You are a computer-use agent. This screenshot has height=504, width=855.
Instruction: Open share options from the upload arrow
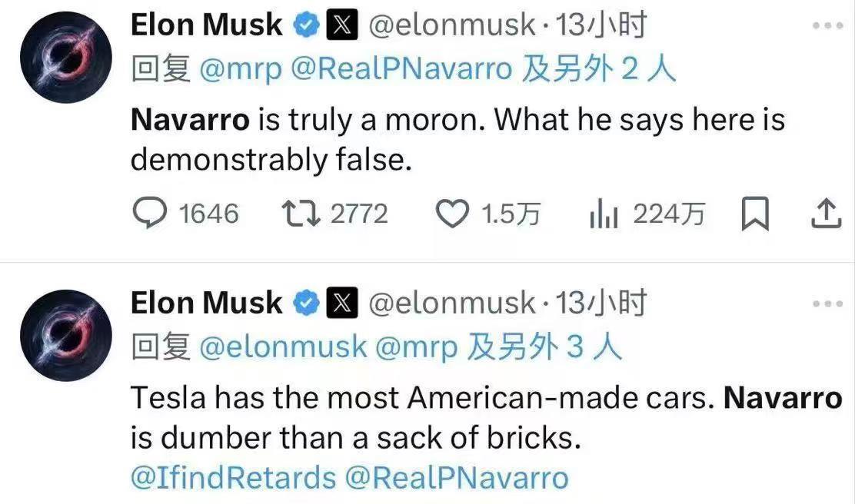point(827,214)
